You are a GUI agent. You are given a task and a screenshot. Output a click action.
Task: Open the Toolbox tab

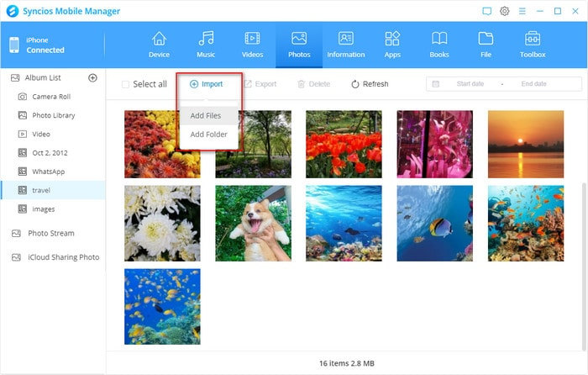click(533, 45)
